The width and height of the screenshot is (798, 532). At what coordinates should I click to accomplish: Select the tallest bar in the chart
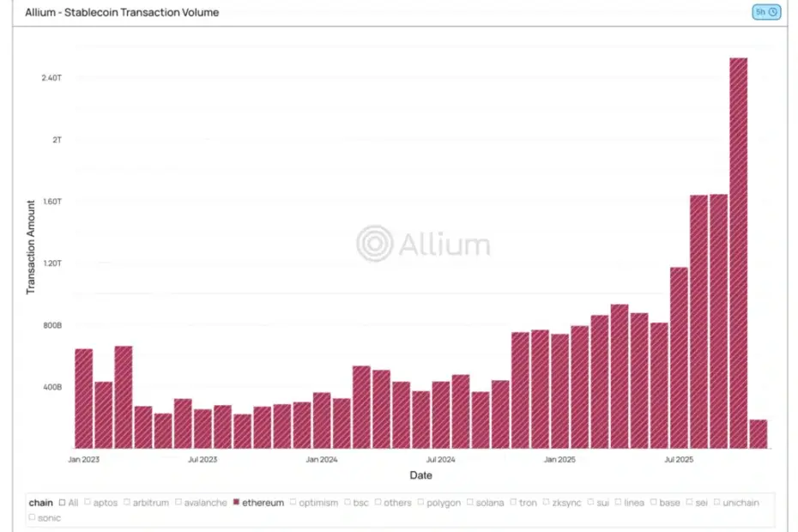(x=738, y=249)
